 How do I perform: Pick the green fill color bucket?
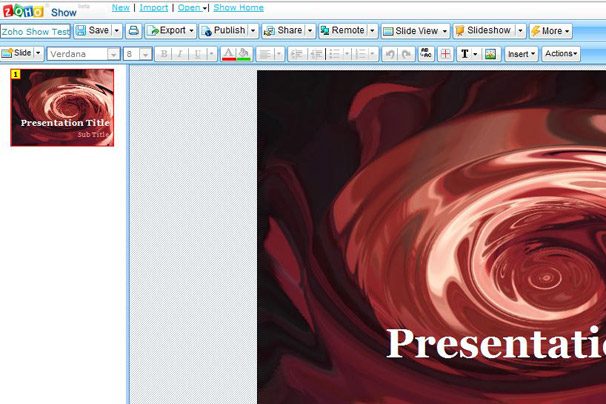243,54
